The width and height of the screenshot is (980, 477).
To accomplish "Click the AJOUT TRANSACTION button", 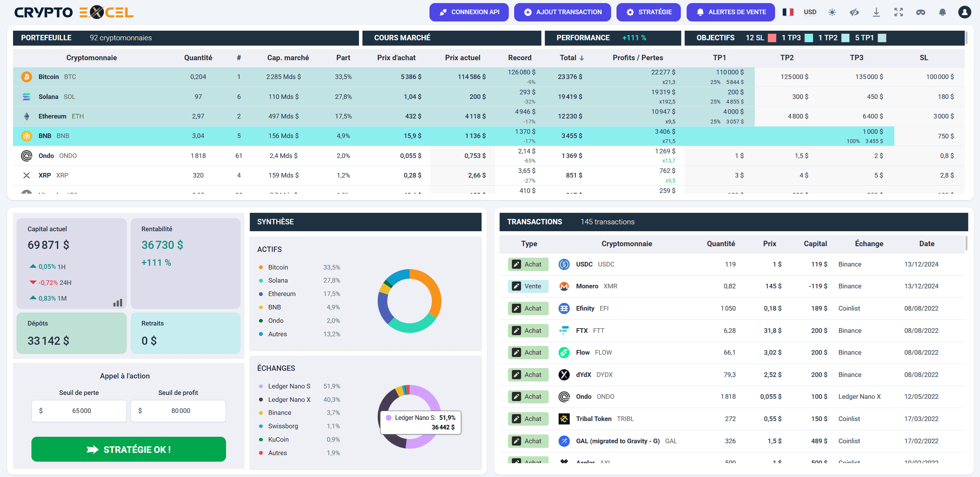I will [x=562, y=12].
